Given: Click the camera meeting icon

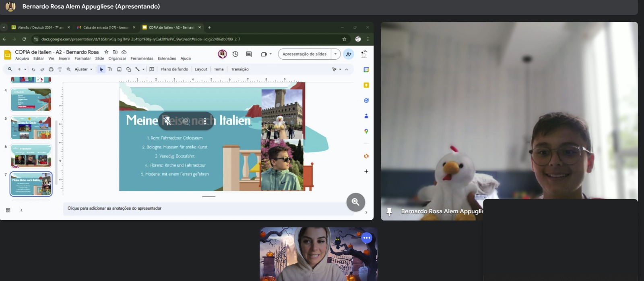Looking at the screenshot, I should click(x=264, y=54).
